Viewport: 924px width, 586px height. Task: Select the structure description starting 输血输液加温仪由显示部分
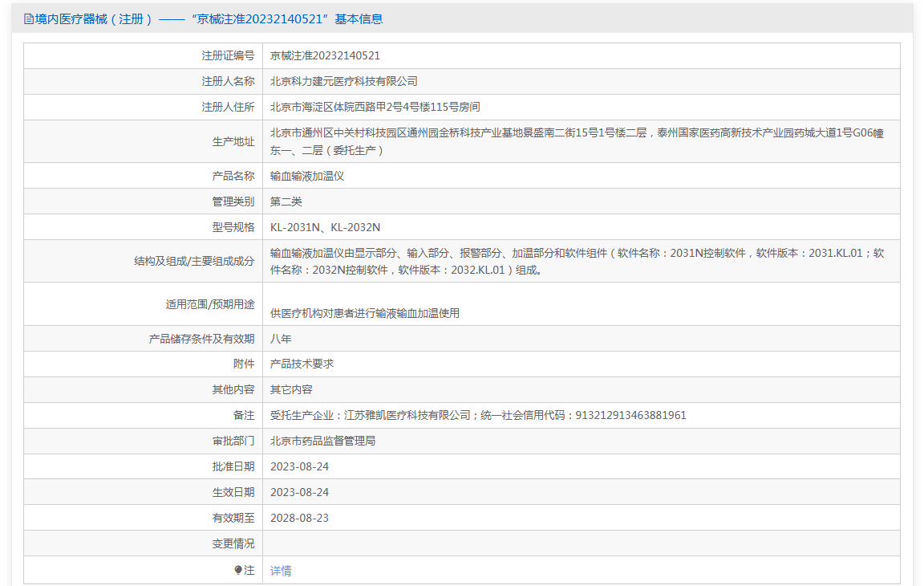coord(577,261)
